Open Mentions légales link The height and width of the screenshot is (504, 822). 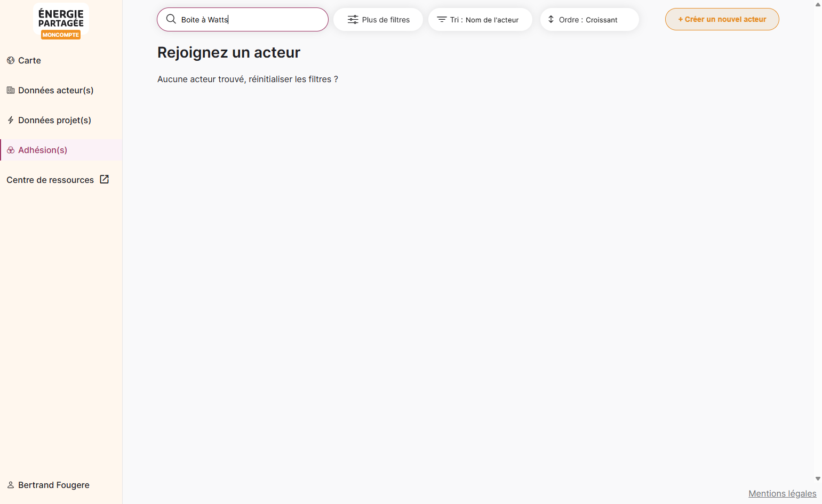[x=783, y=493]
